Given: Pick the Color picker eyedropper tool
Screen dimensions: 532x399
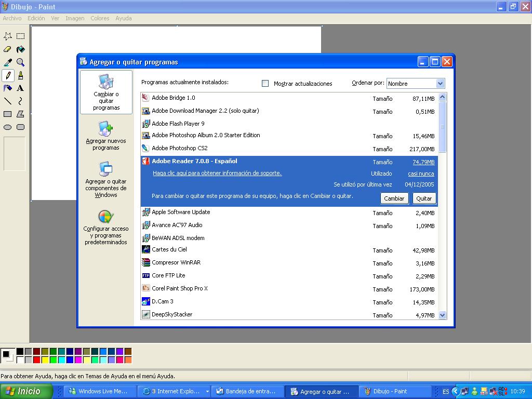Looking at the screenshot, I should (x=8, y=62).
